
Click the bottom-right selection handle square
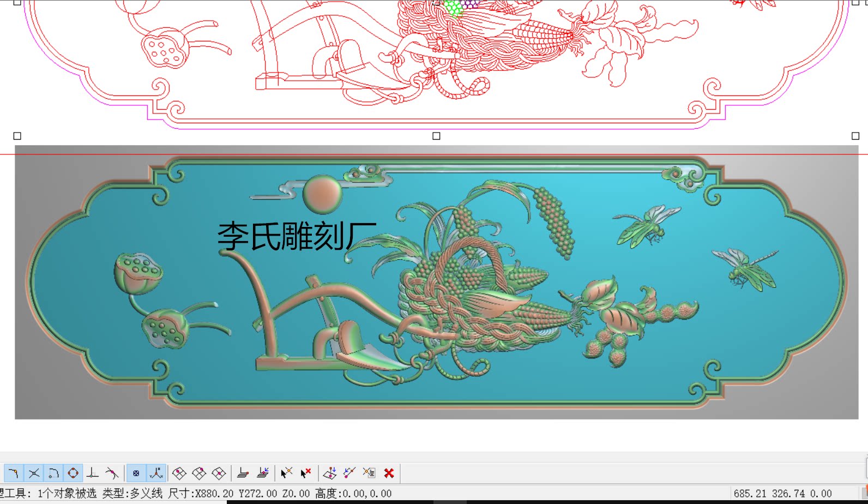click(855, 136)
